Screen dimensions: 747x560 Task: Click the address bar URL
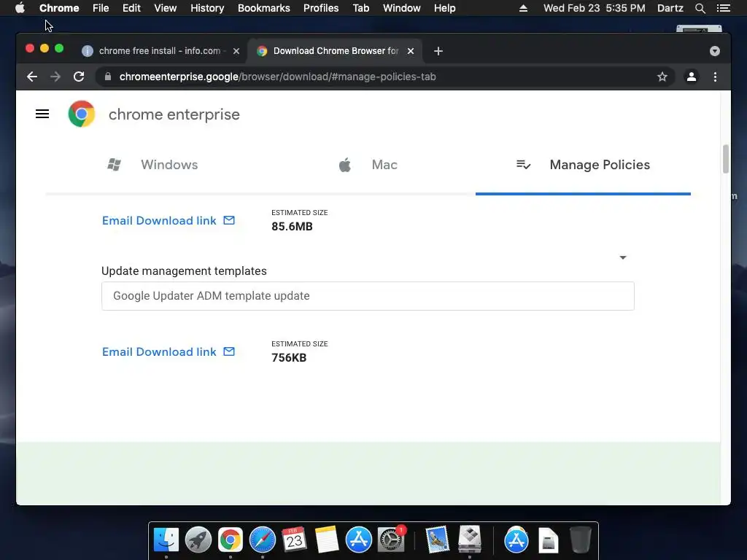tap(277, 77)
